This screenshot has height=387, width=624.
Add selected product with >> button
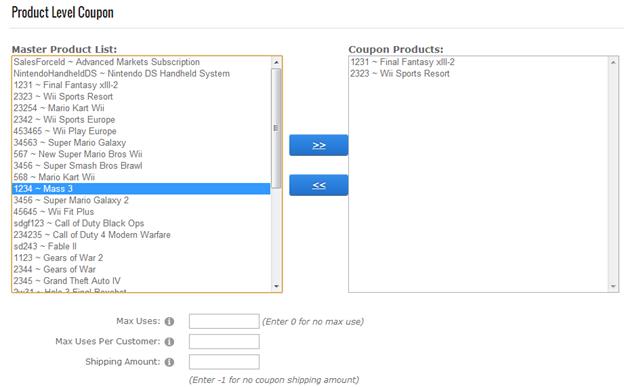click(x=318, y=145)
